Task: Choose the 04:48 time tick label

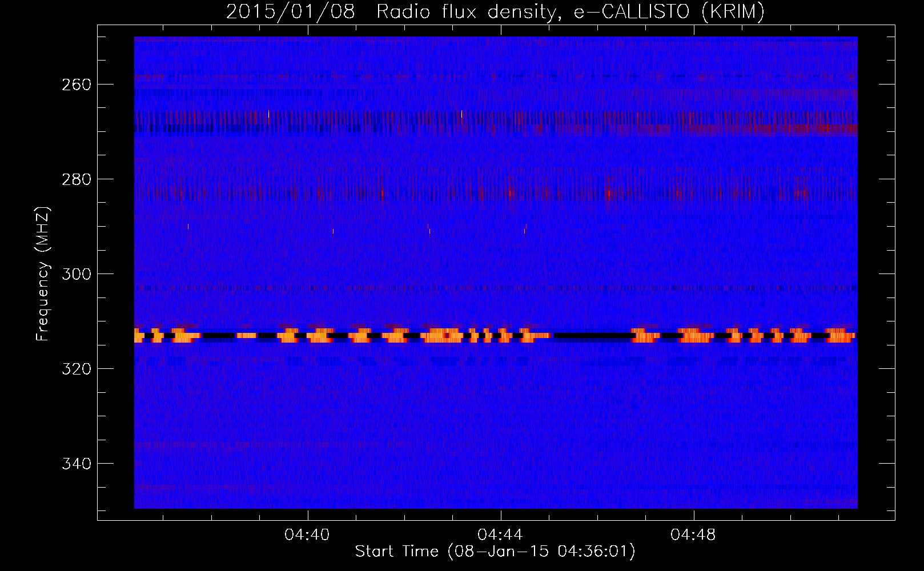Action: (x=693, y=535)
